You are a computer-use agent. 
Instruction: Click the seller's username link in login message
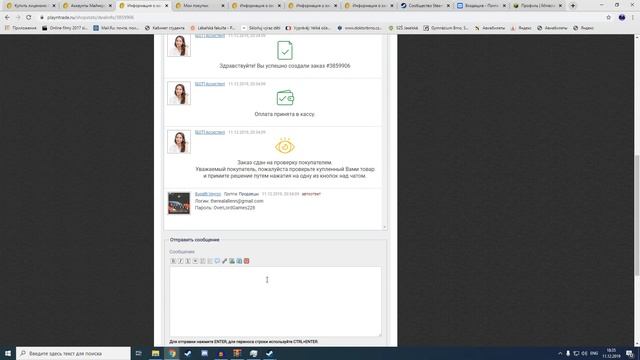[x=208, y=194]
